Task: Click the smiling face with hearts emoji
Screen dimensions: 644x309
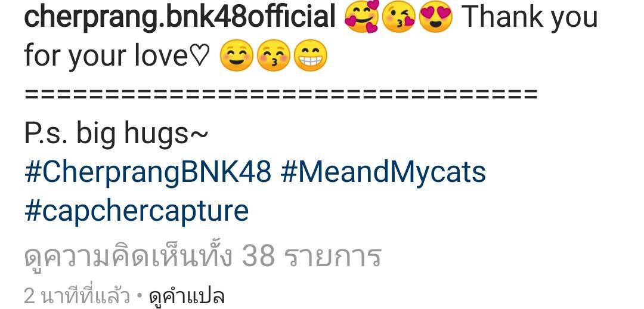Action: click(x=362, y=17)
